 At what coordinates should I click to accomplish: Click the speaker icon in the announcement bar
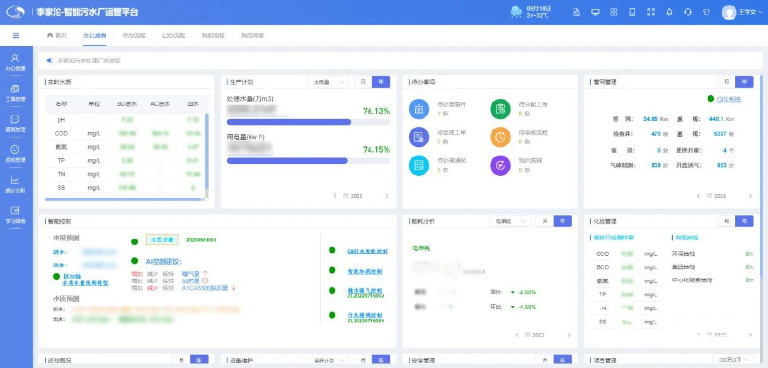pyautogui.click(x=49, y=61)
